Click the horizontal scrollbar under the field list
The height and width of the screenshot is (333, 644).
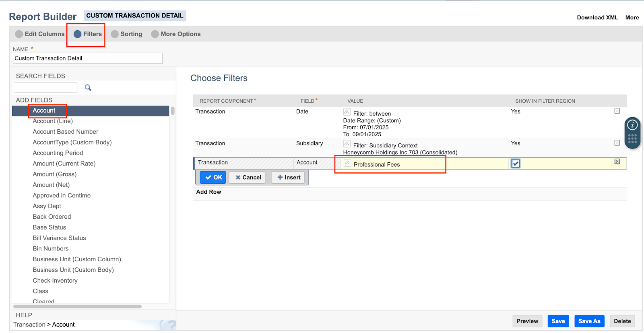coord(77,306)
